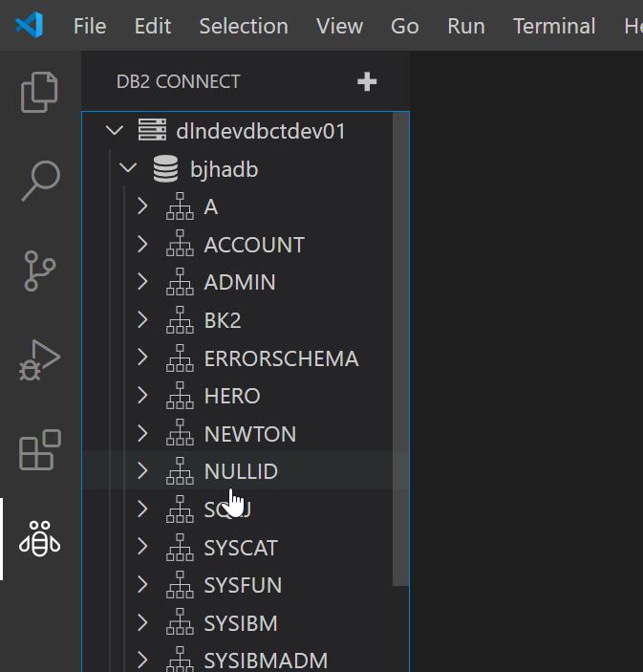Viewport: 643px width, 672px height.
Task: Expand the SYSCAT schema chevron
Action: click(x=142, y=547)
